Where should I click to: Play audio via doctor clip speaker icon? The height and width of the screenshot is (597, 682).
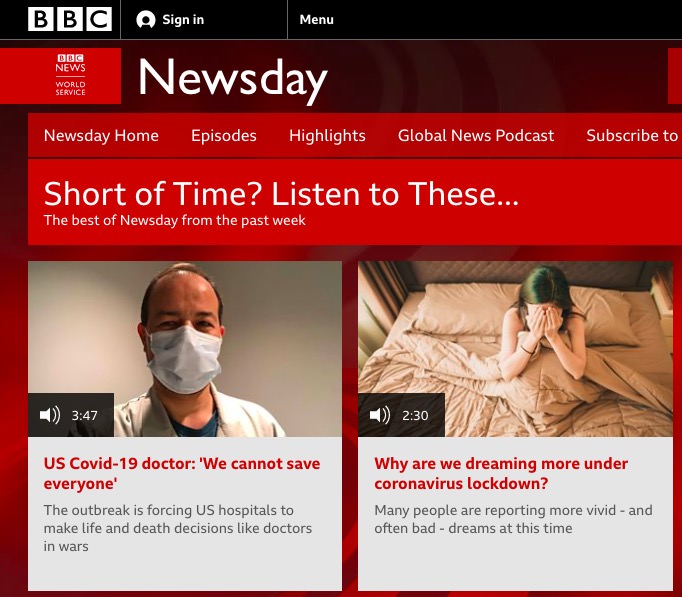tap(50, 415)
